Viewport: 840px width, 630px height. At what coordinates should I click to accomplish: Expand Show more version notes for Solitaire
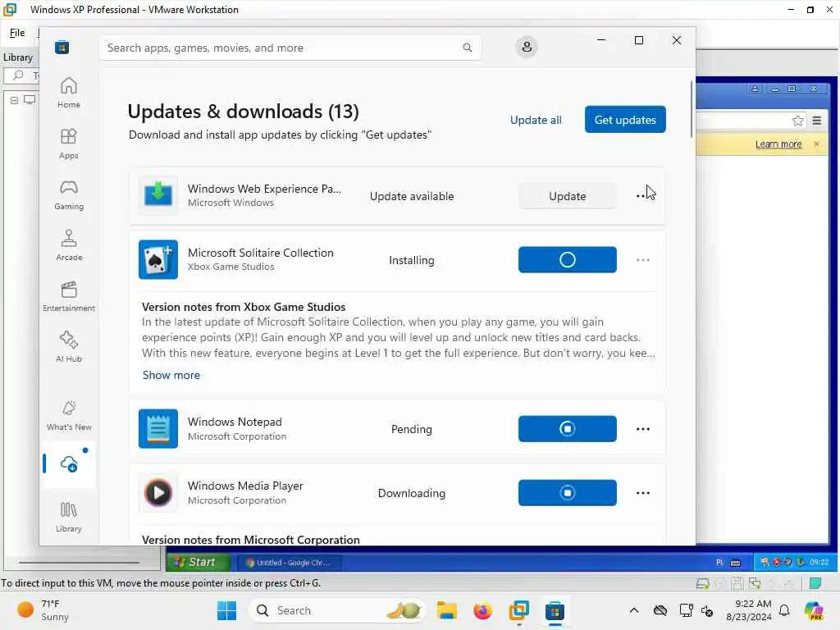171,375
